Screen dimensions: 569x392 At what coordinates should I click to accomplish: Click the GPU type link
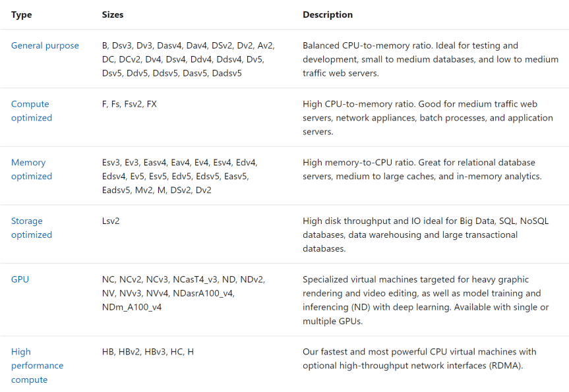tap(20, 279)
